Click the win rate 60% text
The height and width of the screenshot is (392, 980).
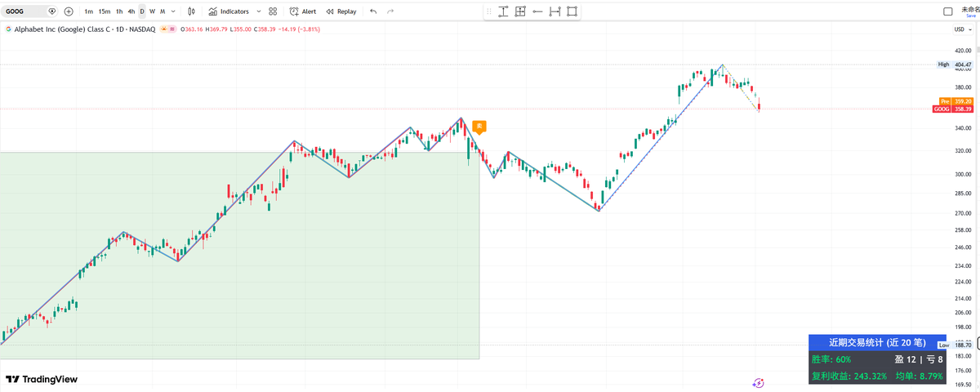coord(831,359)
